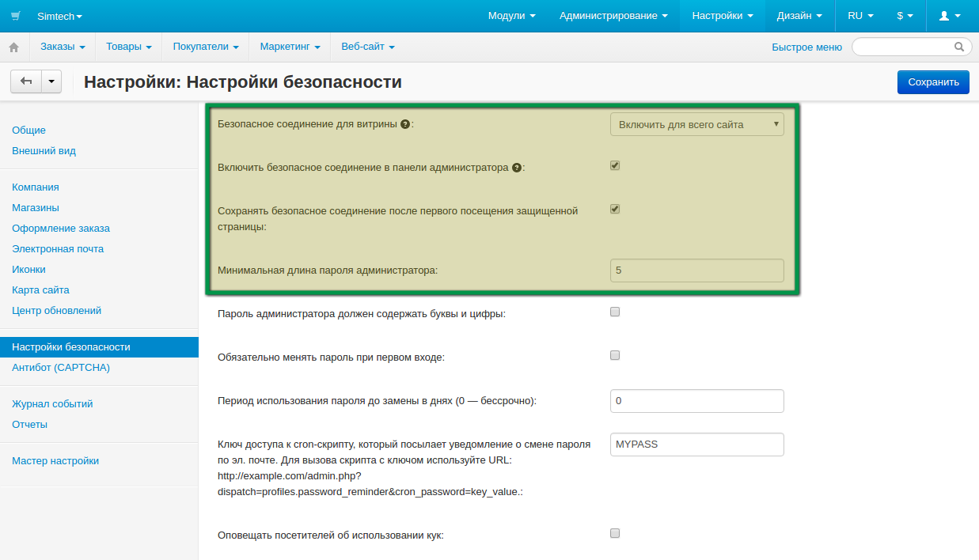Enable notify visitors about cookie usage

pos(615,534)
